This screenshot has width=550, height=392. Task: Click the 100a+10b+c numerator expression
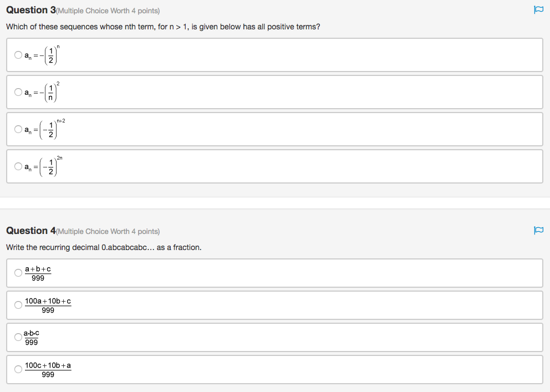(x=48, y=301)
